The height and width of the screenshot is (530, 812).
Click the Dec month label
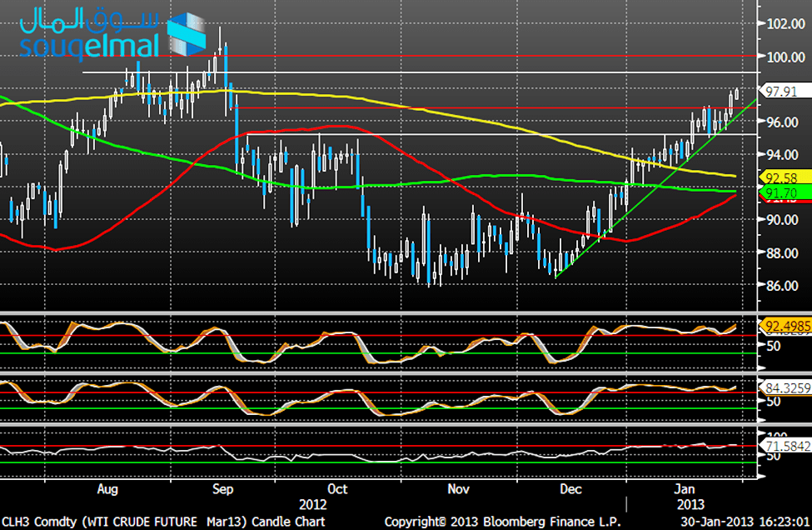click(570, 489)
